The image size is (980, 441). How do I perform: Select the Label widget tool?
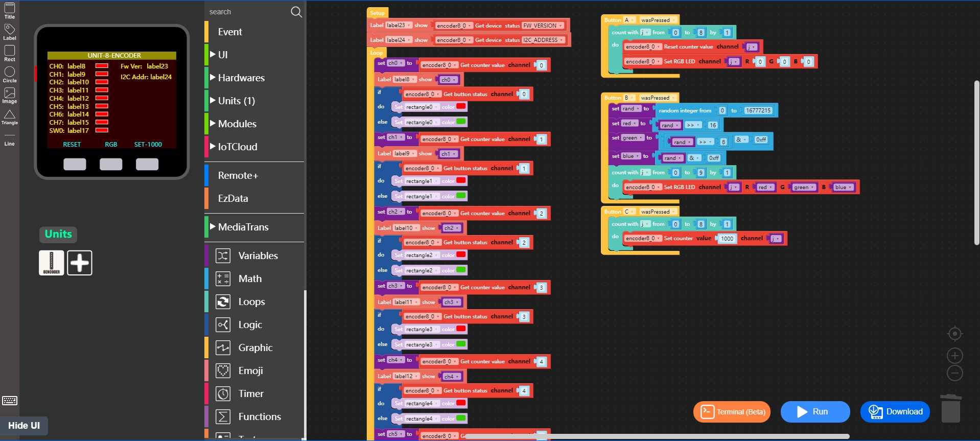[10, 32]
